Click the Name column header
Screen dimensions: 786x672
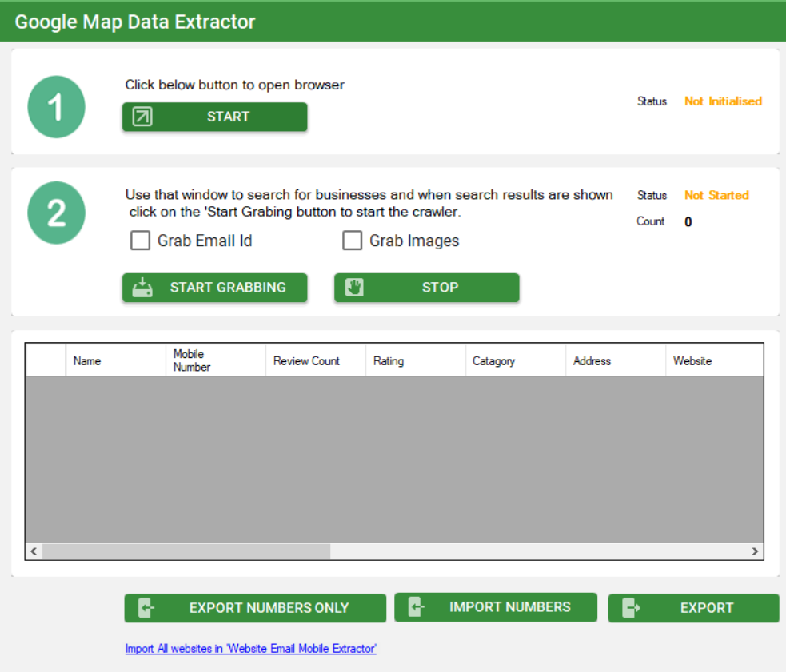(114, 361)
